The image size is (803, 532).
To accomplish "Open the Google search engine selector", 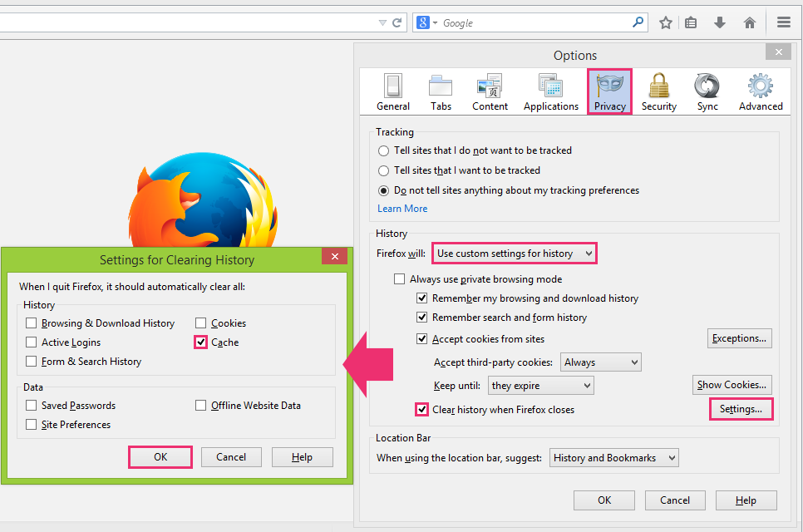I will tap(426, 22).
